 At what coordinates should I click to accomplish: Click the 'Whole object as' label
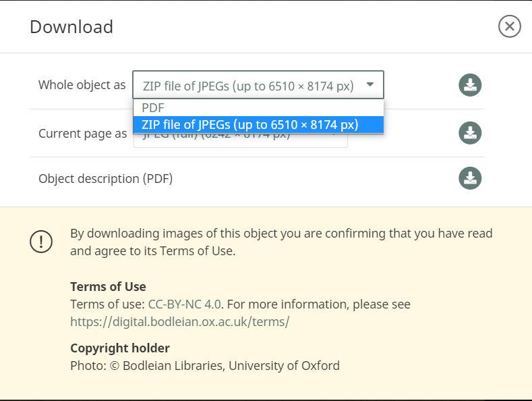[x=82, y=85]
